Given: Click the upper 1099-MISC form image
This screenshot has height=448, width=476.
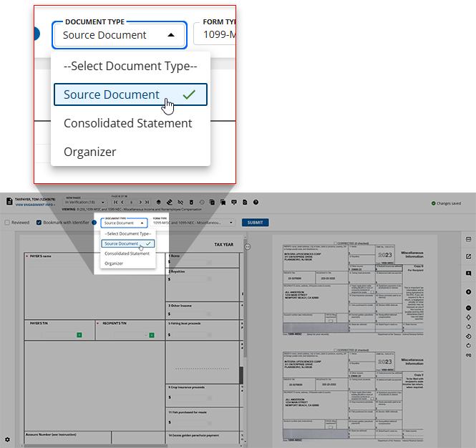Looking at the screenshot, I should [353, 289].
